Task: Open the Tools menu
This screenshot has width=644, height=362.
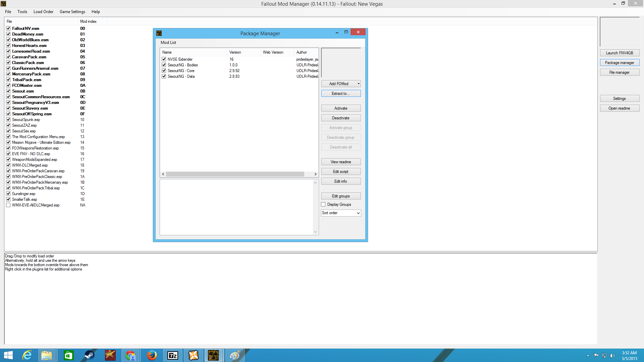Action: coord(22,12)
